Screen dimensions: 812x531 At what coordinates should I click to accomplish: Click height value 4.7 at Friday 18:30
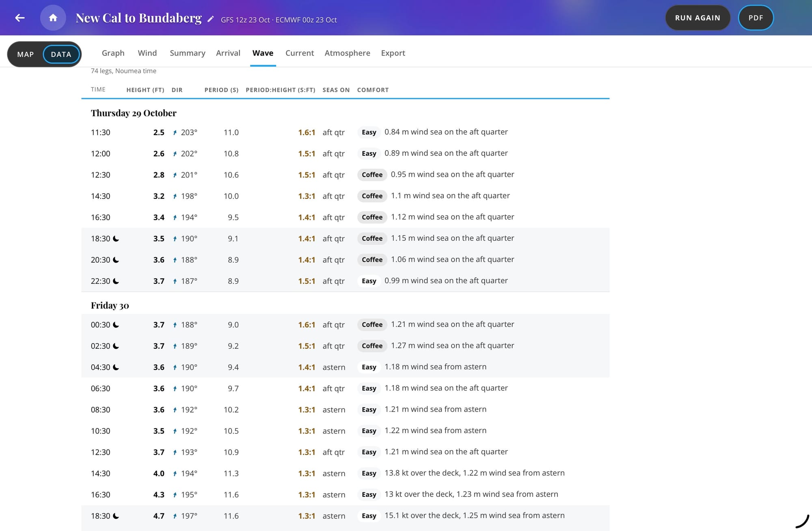click(x=159, y=516)
